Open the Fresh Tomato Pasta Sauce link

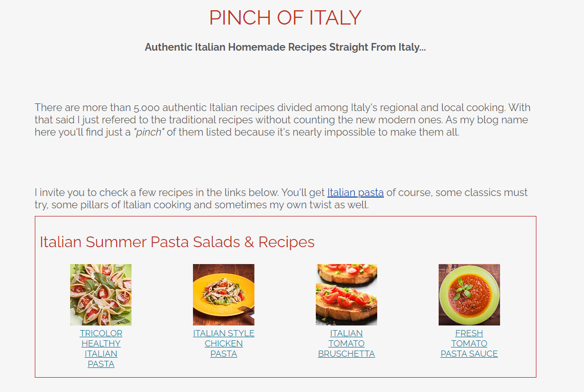(469, 343)
